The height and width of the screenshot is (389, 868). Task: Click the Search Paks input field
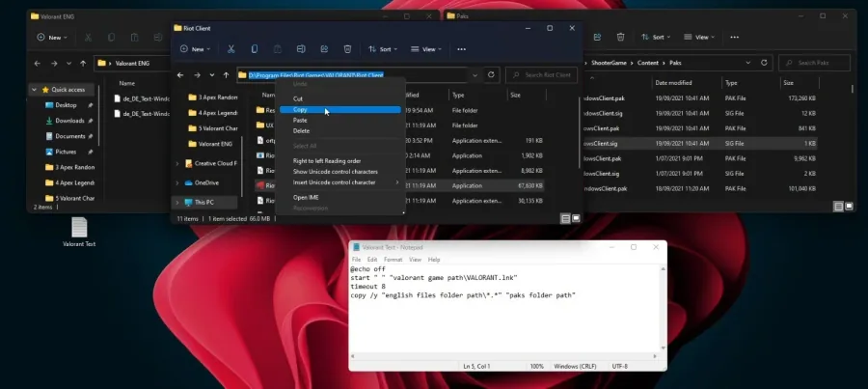click(814, 63)
